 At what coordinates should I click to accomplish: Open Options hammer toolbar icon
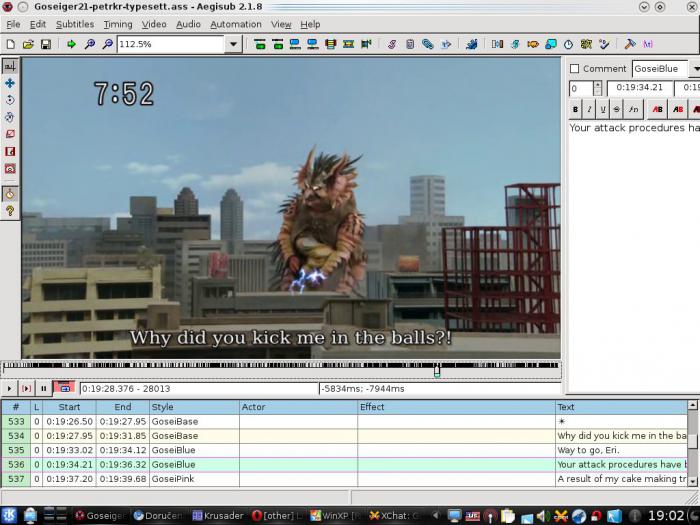pos(630,44)
